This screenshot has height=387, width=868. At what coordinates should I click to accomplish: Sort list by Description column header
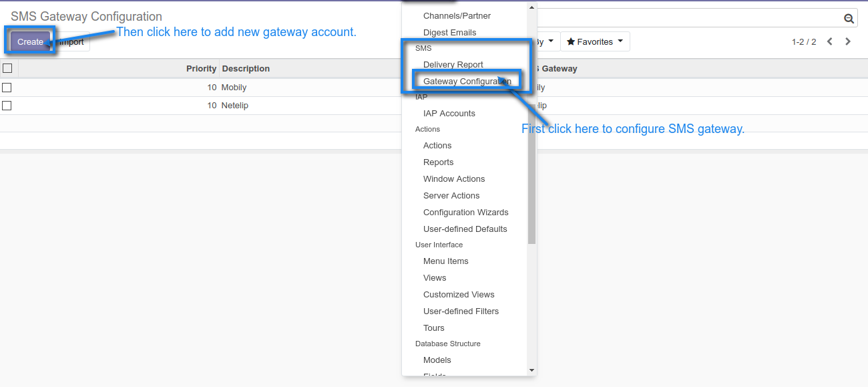[x=246, y=68]
